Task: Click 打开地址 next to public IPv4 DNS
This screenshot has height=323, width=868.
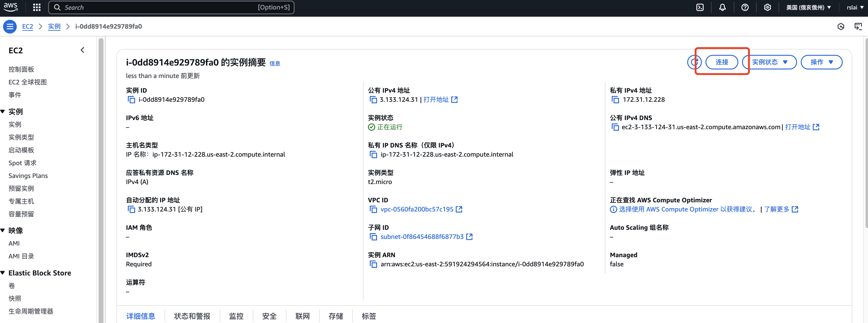Action: pyautogui.click(x=802, y=127)
